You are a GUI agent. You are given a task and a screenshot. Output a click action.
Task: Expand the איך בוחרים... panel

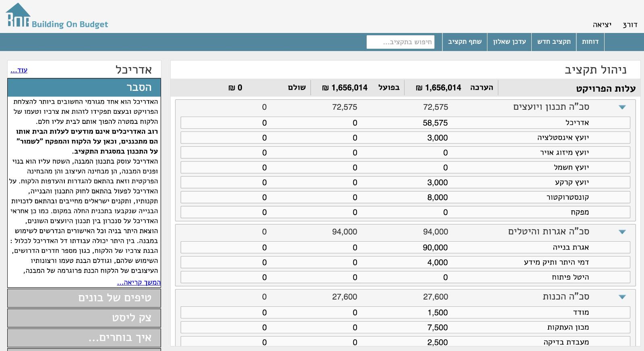84,338
